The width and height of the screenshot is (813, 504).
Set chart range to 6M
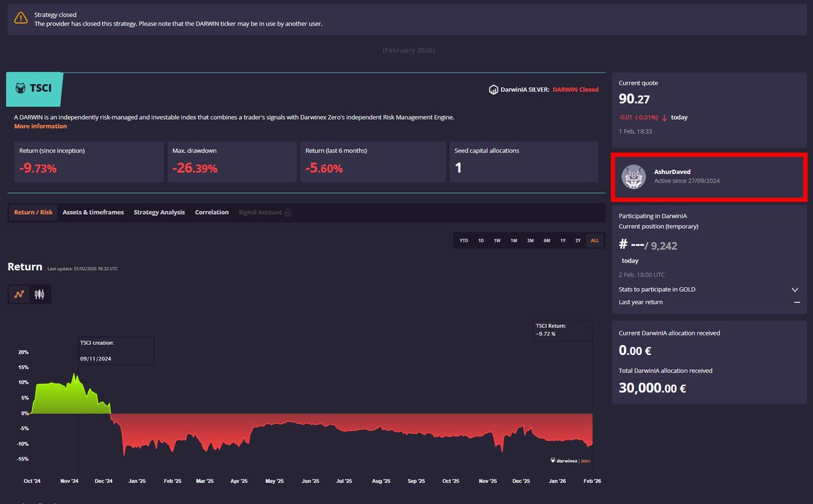tap(547, 240)
